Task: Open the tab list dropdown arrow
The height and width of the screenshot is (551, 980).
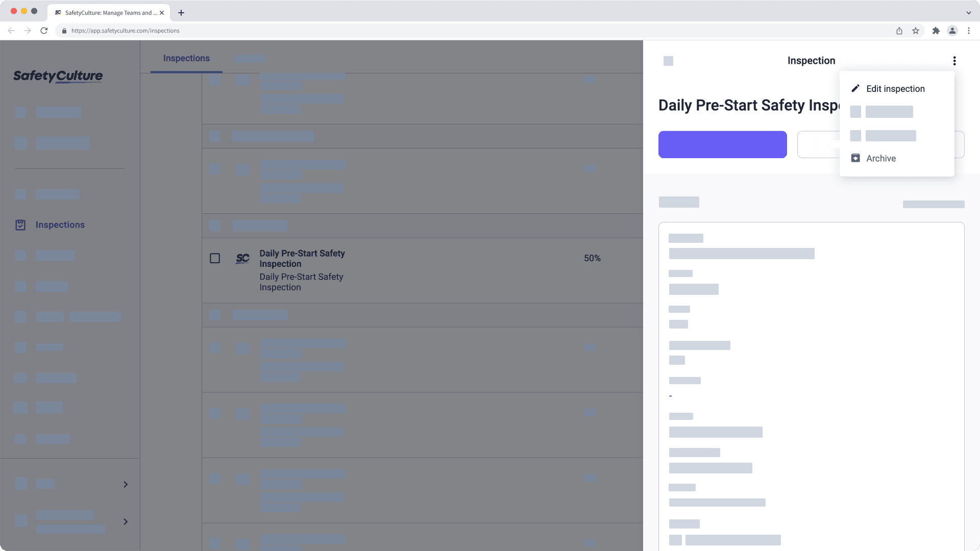Action: (968, 13)
